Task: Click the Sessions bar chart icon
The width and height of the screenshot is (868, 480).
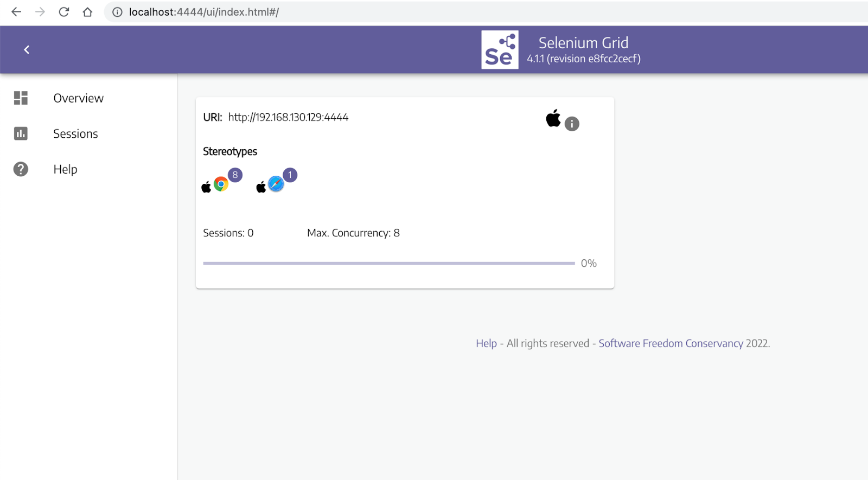Action: (x=21, y=133)
